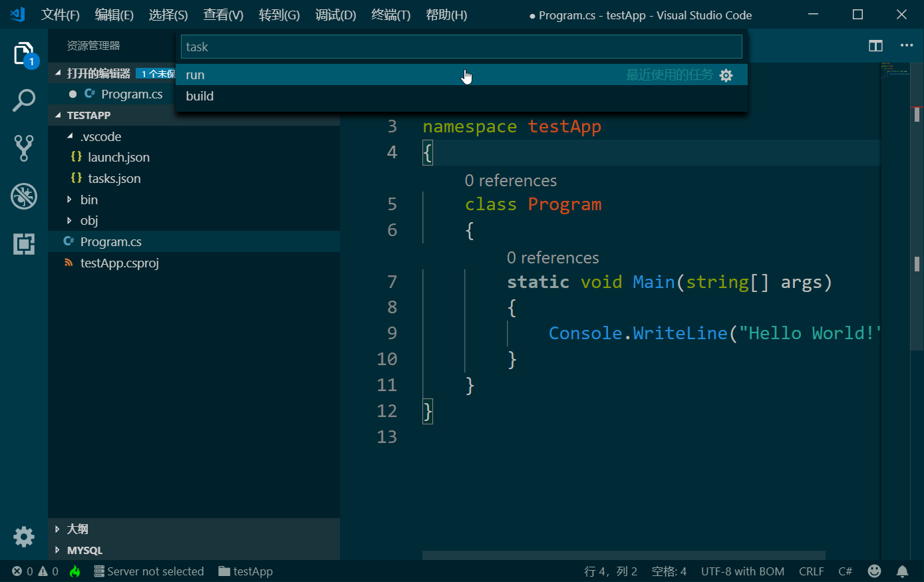Image resolution: width=924 pixels, height=582 pixels.
Task: Click the smiley feedback icon in status bar
Action: [875, 571]
